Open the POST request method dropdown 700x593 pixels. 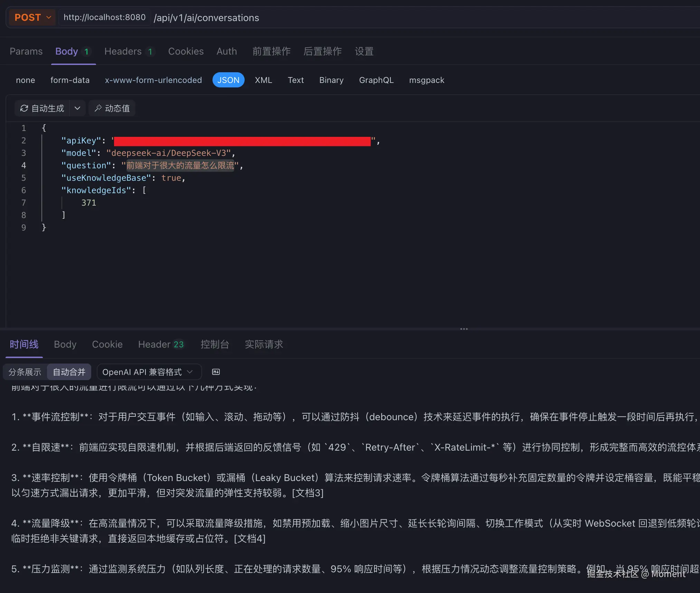coord(32,17)
